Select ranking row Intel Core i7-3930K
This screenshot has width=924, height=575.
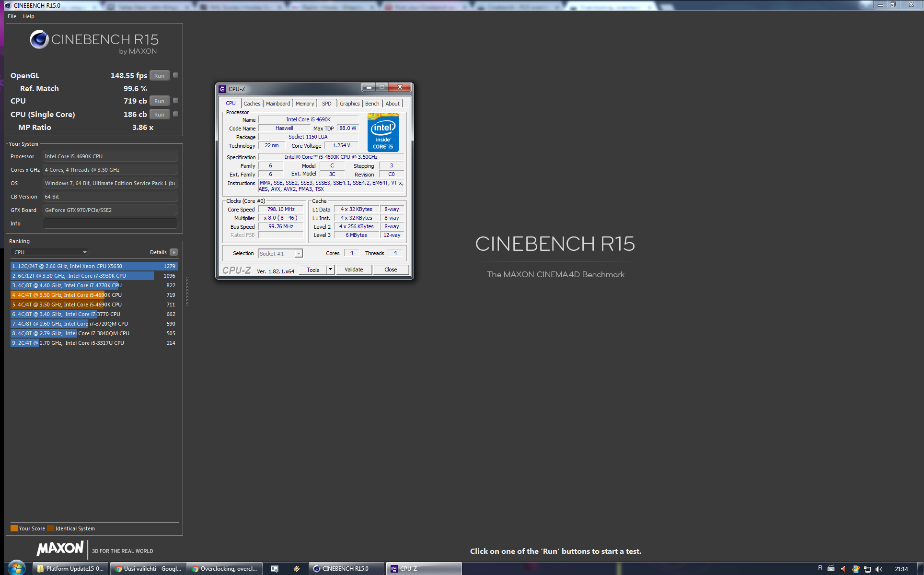[94, 276]
